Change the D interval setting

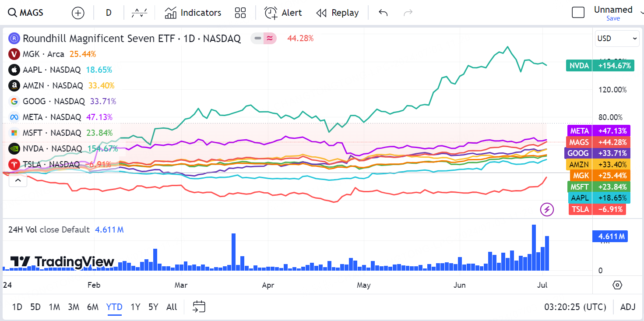pyautogui.click(x=109, y=13)
